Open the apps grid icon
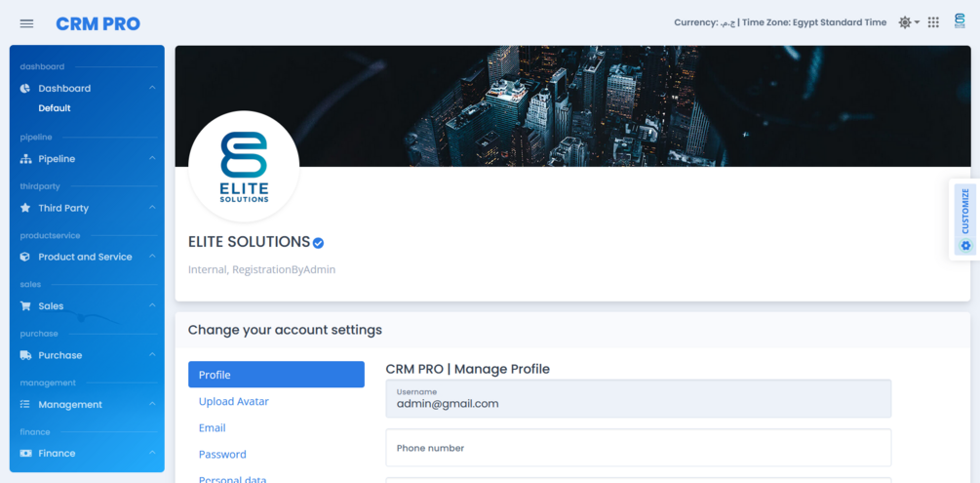This screenshot has height=483, width=980. click(x=933, y=22)
